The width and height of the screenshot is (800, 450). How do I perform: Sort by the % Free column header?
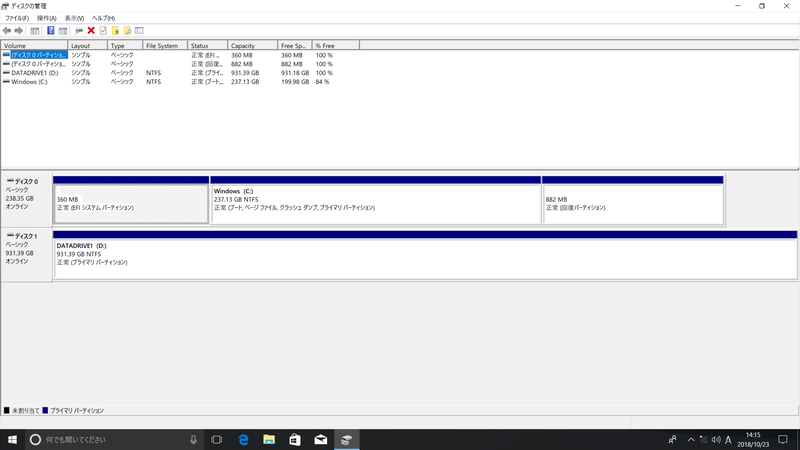click(x=336, y=45)
